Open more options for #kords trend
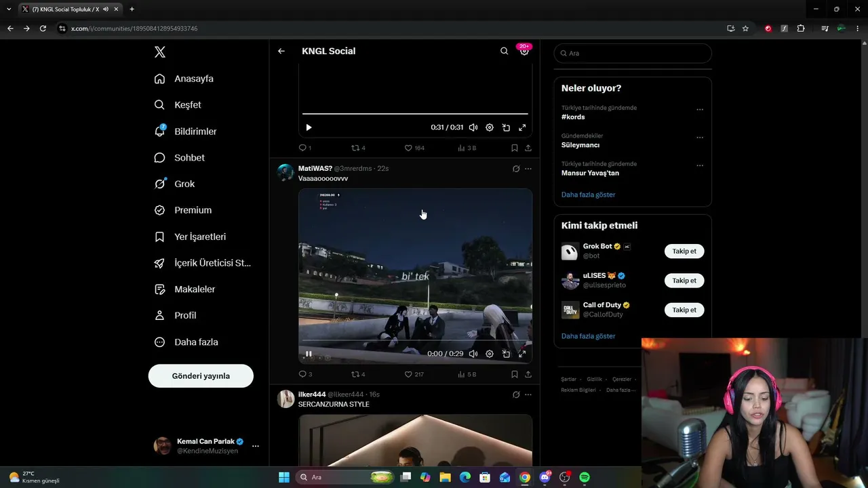 [x=700, y=110]
